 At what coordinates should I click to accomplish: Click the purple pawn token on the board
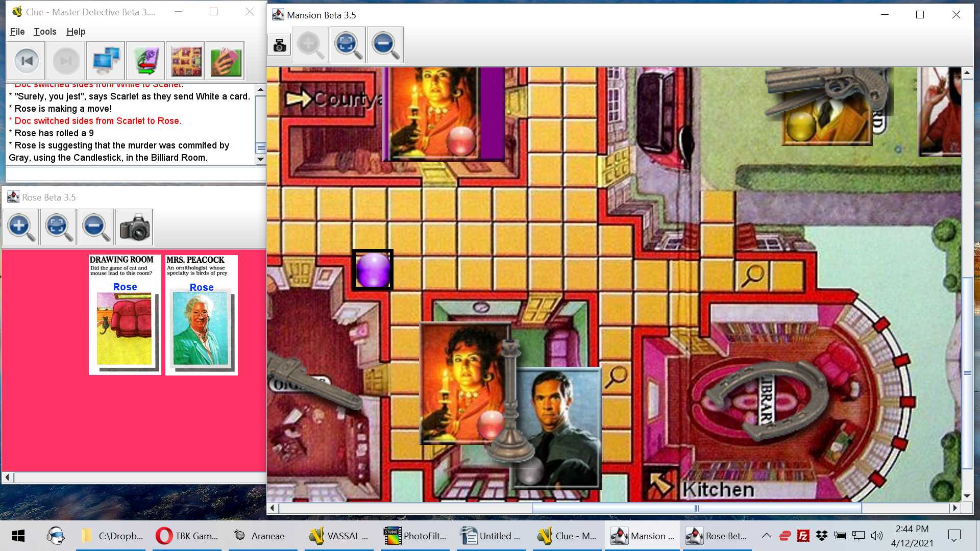coord(373,270)
